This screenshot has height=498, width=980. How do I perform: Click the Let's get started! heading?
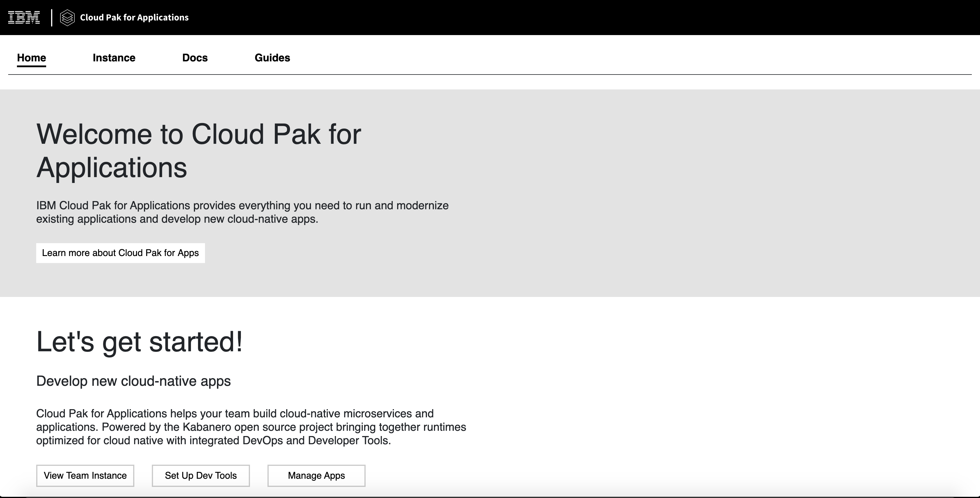139,342
